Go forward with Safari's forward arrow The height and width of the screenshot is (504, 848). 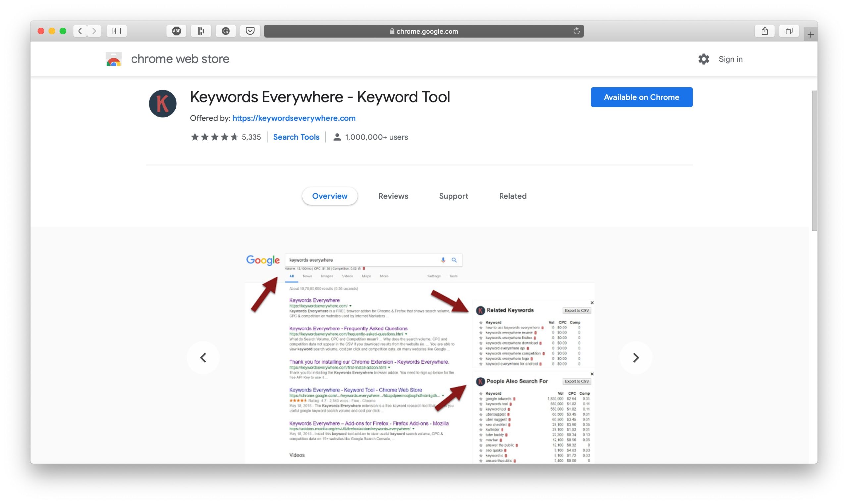coord(94,31)
